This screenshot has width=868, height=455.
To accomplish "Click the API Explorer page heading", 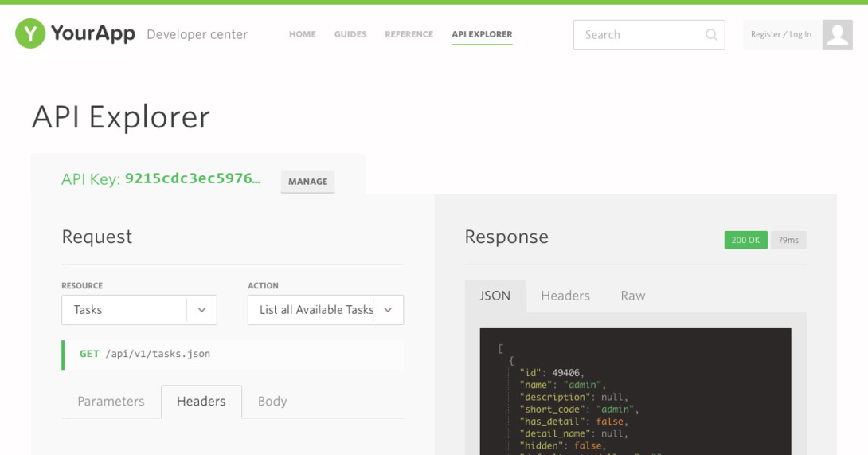I will click(x=121, y=117).
